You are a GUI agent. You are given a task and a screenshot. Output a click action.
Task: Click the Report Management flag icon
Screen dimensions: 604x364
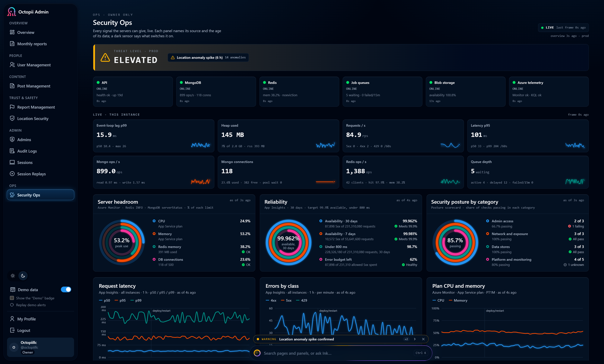[12, 107]
